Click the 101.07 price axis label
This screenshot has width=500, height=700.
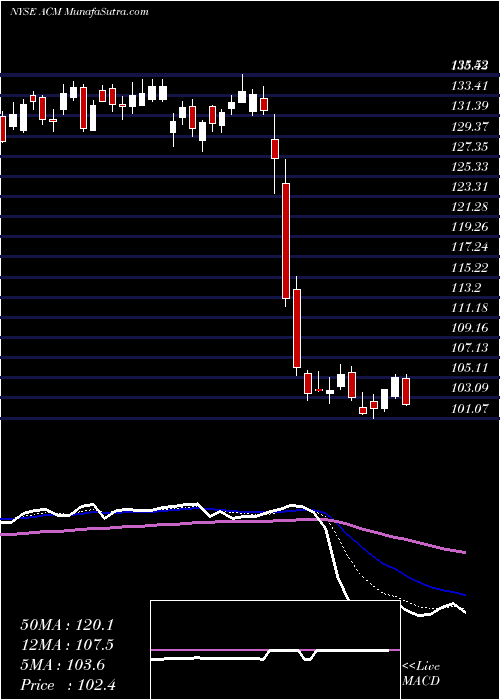click(470, 408)
